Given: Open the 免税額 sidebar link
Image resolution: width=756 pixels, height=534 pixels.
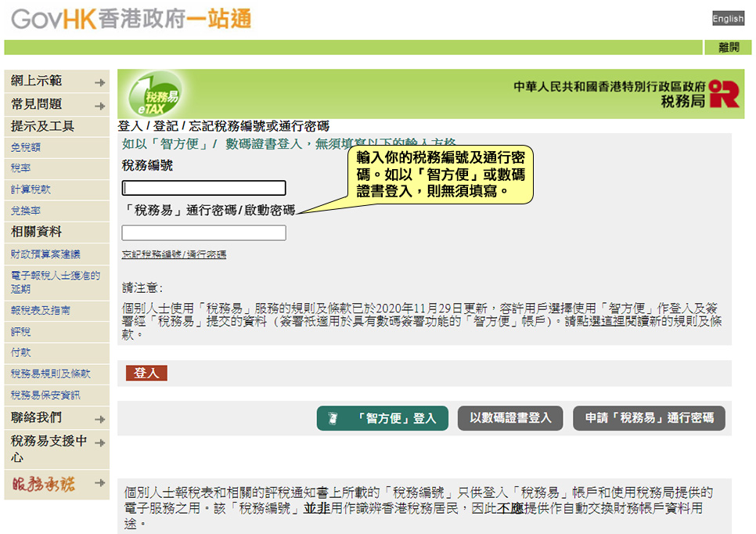Looking at the screenshot, I should [x=26, y=147].
